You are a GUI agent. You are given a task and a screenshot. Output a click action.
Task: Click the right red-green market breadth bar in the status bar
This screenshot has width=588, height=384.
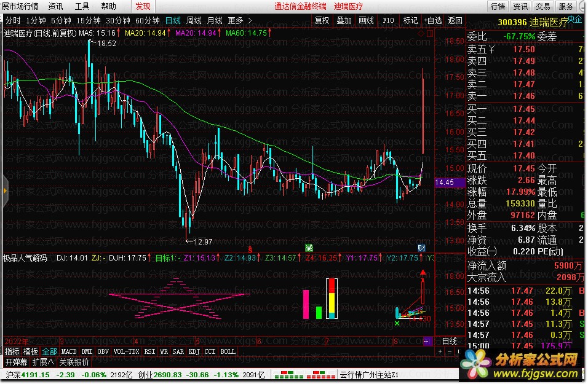click(x=320, y=375)
